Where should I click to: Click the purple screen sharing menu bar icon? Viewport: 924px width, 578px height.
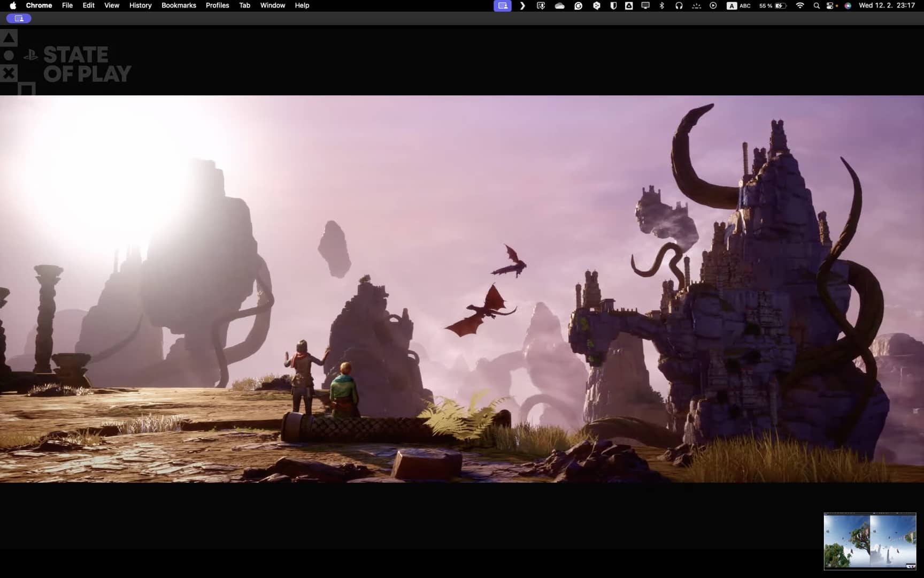(503, 5)
